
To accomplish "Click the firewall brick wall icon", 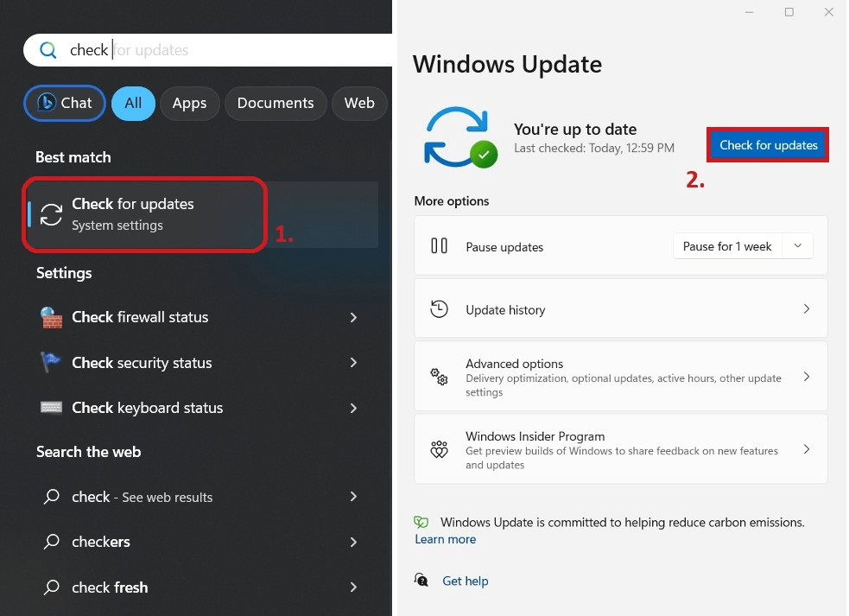I will tap(51, 317).
